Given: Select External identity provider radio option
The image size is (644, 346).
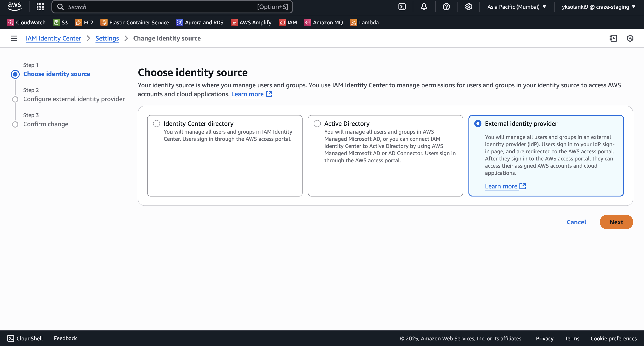Looking at the screenshot, I should pos(477,124).
